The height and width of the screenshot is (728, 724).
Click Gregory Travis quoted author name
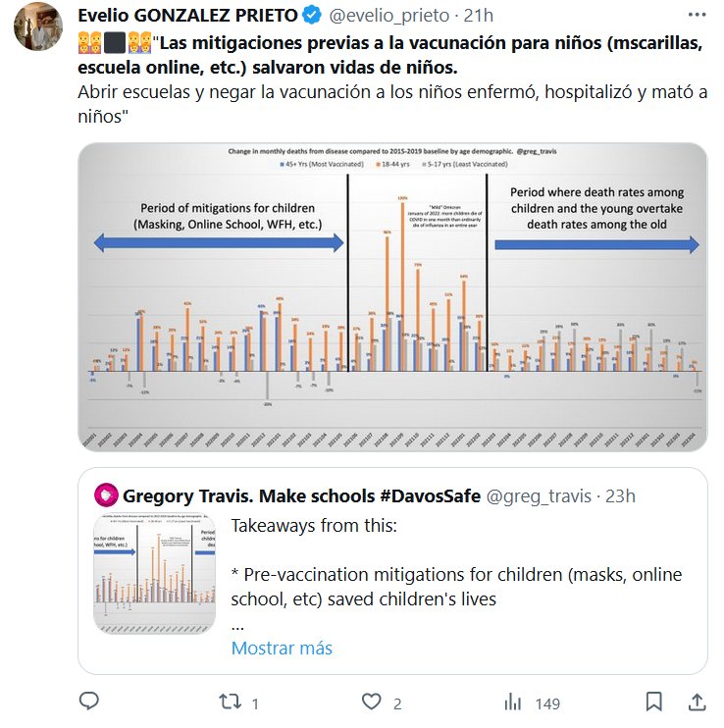301,495
